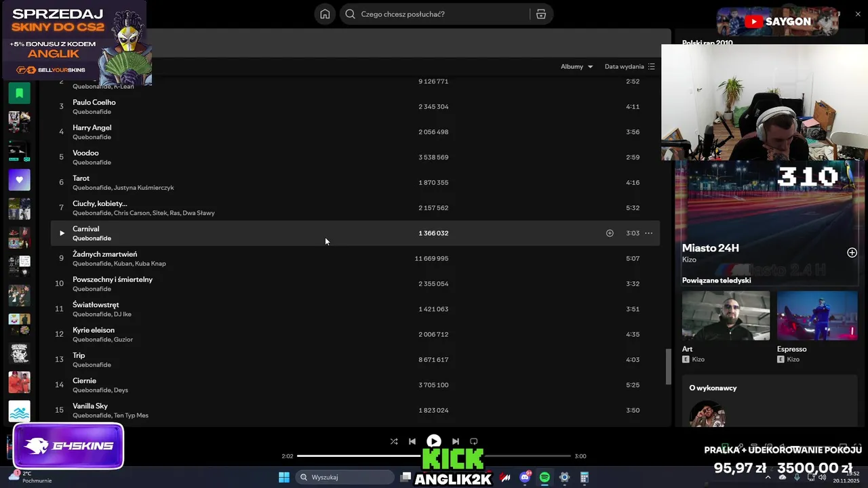Open Ten Typ Mes artist link
Image resolution: width=868 pixels, height=488 pixels.
[x=131, y=415]
